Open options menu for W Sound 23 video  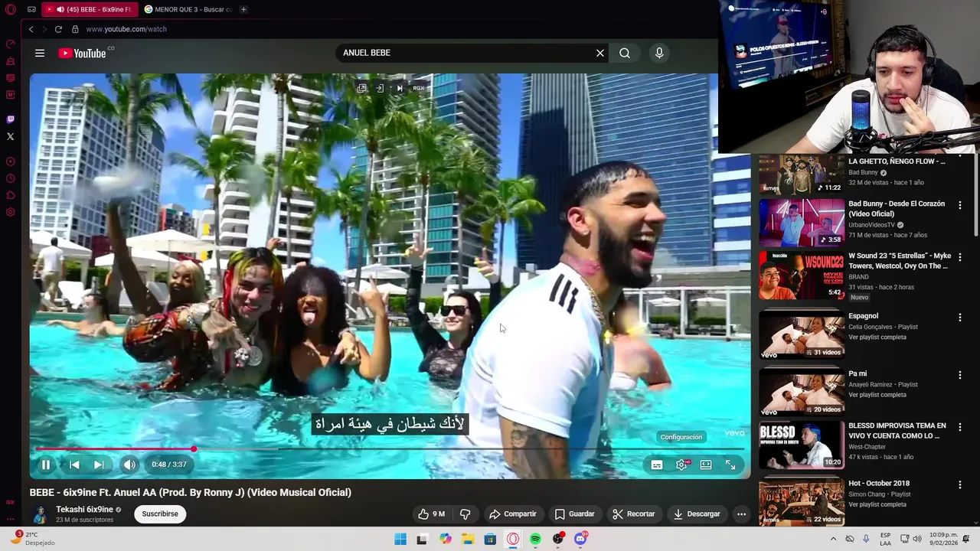(x=959, y=257)
